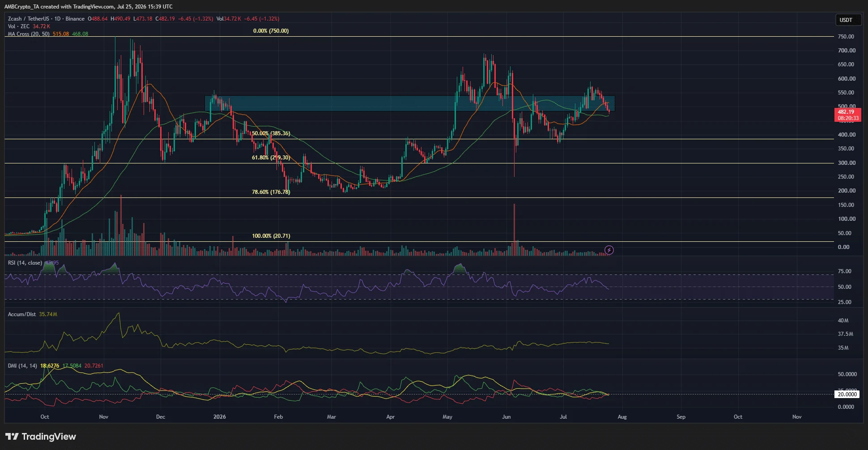The image size is (868, 450).
Task: Click the Feb label on time axis
Action: pos(278,417)
